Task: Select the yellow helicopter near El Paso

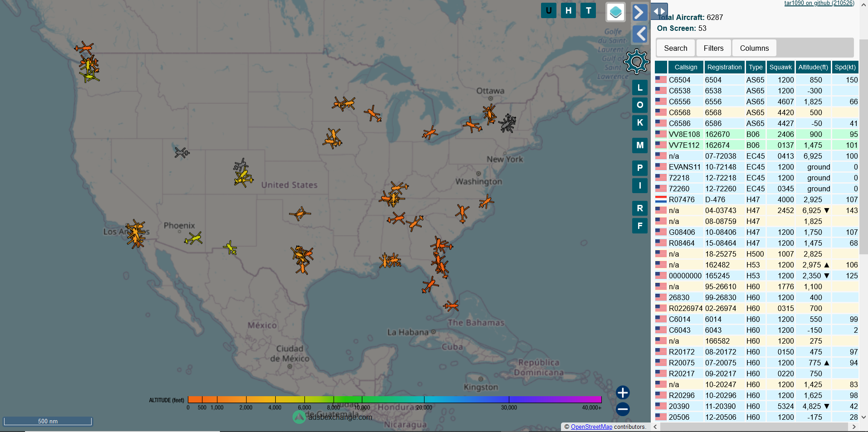Action: [x=230, y=248]
